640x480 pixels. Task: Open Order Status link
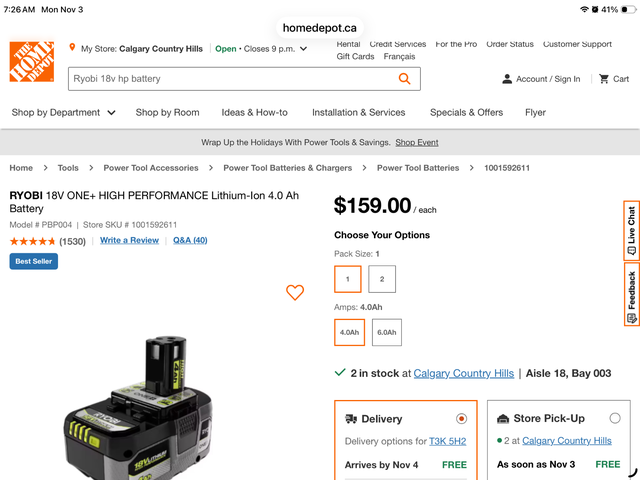tap(510, 44)
